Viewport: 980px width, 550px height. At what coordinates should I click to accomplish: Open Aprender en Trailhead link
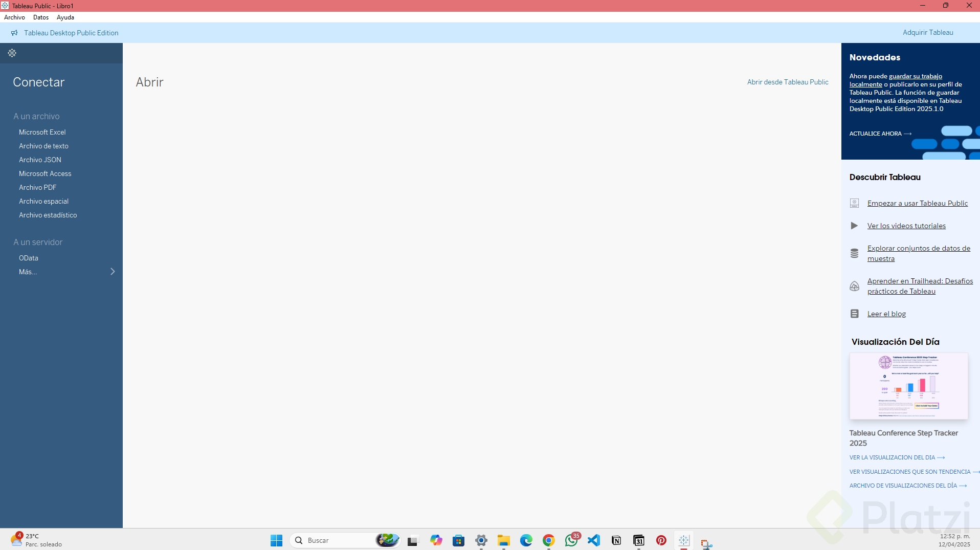tap(920, 286)
